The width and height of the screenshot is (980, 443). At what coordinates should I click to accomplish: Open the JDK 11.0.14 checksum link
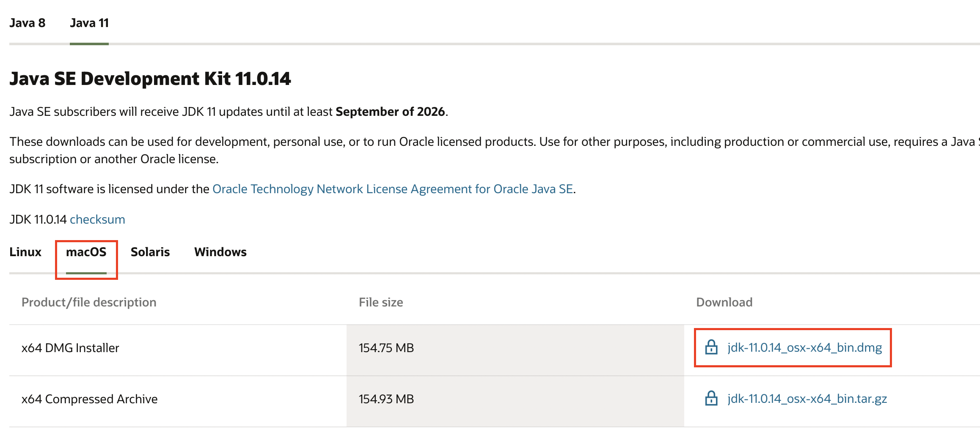97,219
